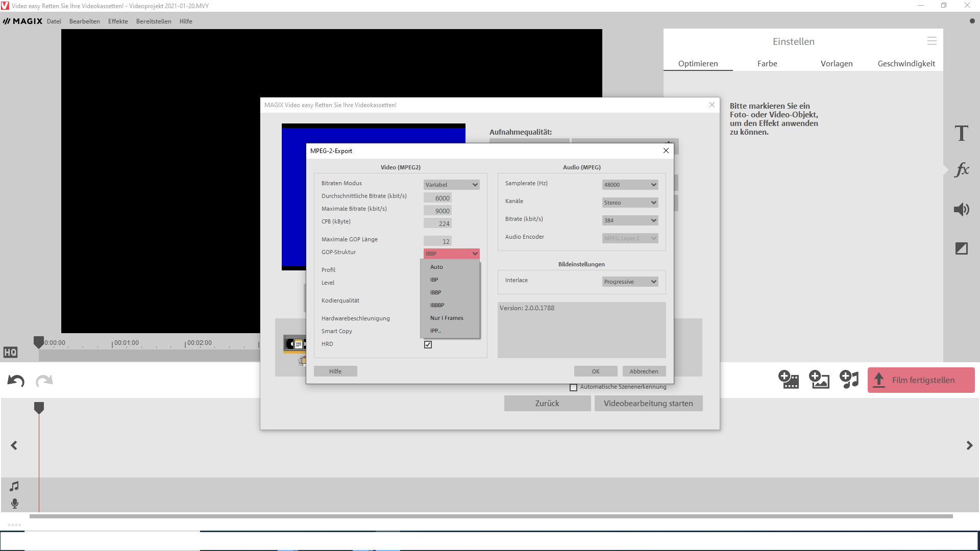Click the Film fertigstellen button

point(921,380)
